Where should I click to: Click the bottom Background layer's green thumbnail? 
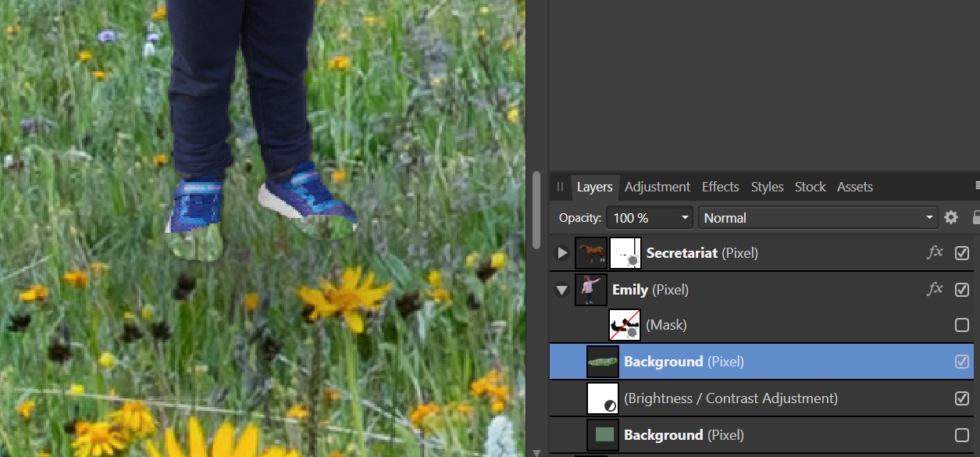click(603, 435)
